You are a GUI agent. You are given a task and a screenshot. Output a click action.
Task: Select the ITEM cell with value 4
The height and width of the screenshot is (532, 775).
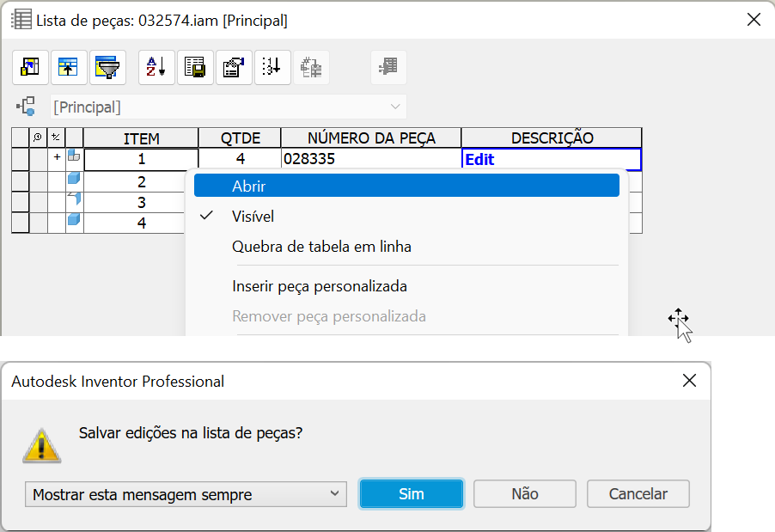pos(134,223)
